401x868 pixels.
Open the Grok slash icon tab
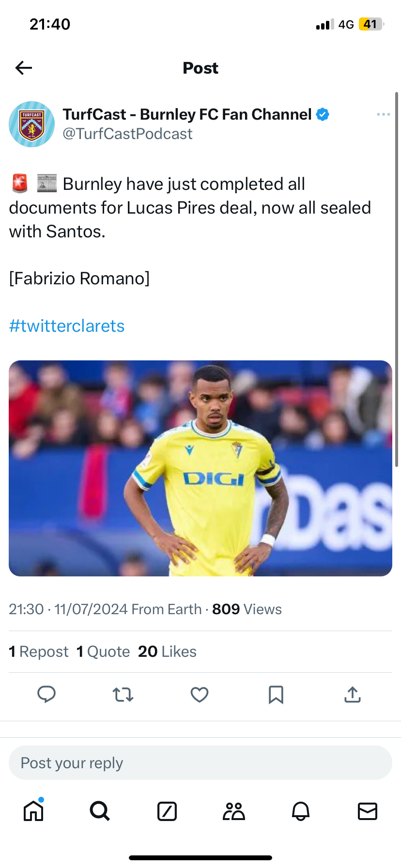[167, 811]
